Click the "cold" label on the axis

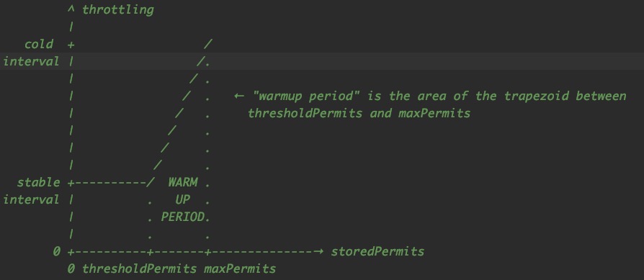39,44
